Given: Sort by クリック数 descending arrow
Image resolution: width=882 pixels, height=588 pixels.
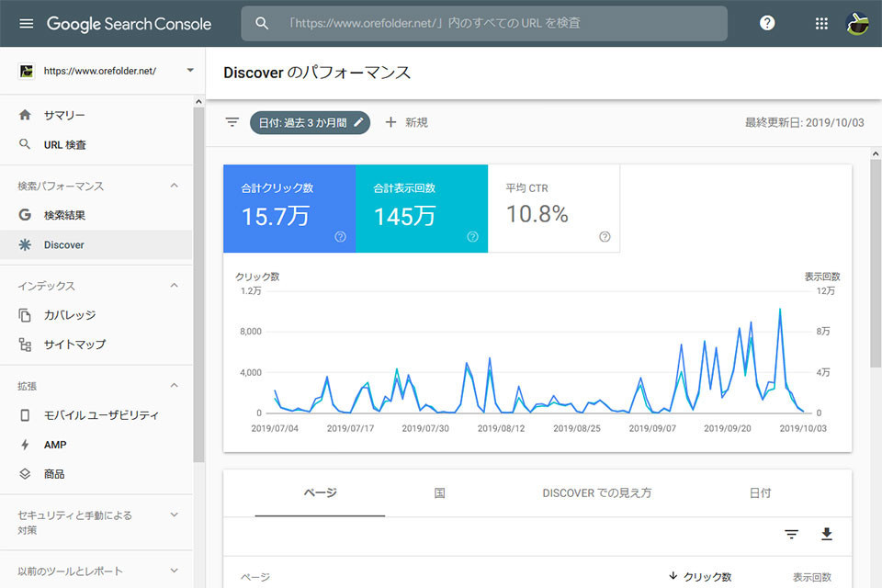Looking at the screenshot, I should coord(673,576).
